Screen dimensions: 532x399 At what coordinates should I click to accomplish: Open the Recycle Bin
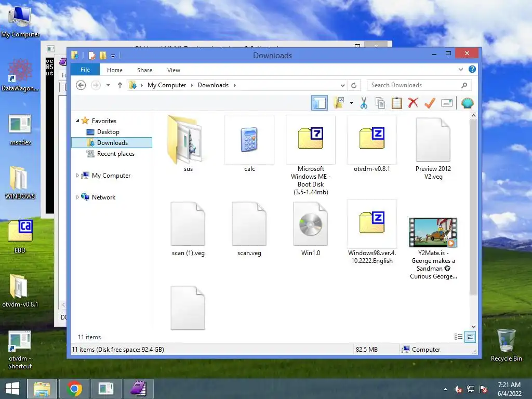point(506,345)
